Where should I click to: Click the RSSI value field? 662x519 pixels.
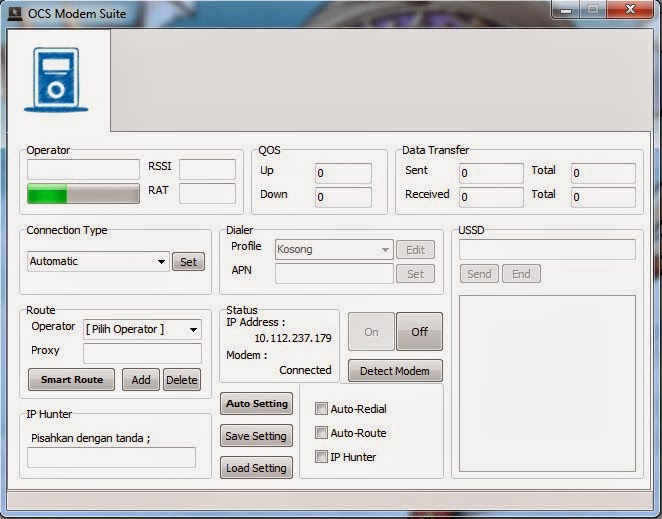pos(207,169)
